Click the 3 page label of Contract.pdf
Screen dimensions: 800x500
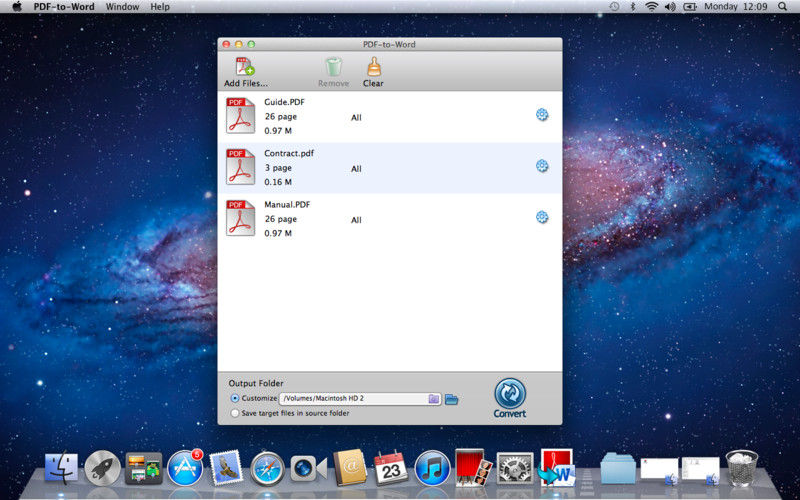[x=278, y=168]
